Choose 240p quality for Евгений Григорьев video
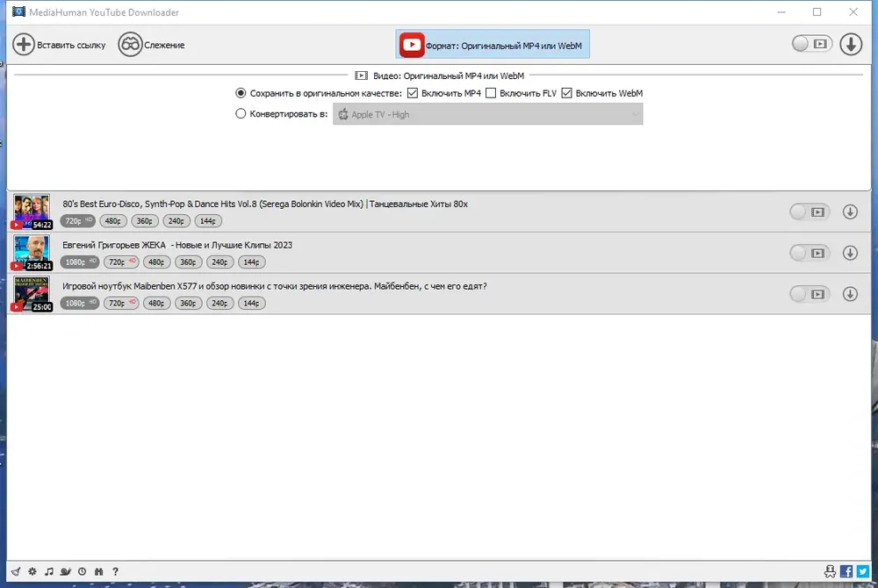Screen dimensions: 878x588 pyautogui.click(x=220, y=262)
